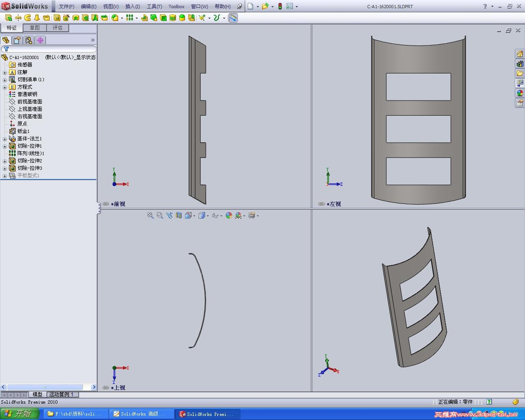Screen dimensions: 525x420
Task: Click the Rebuild traffic light icon
Action: 280,6
